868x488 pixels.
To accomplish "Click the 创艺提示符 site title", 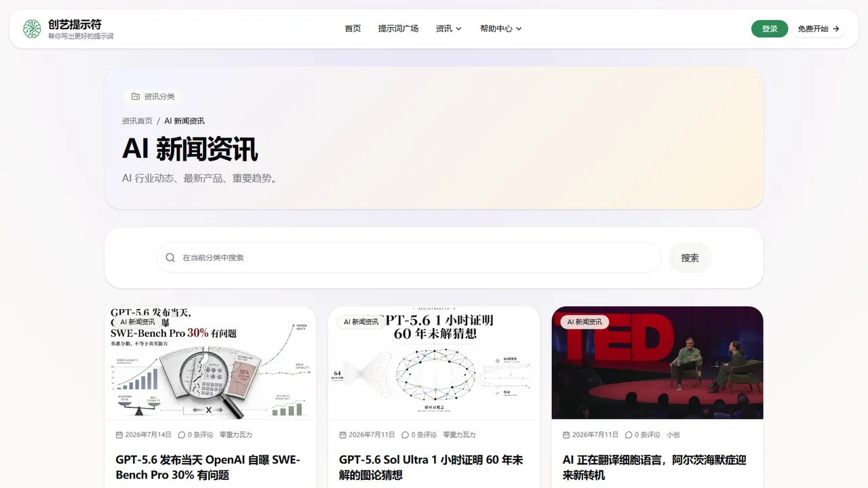I will tap(75, 24).
